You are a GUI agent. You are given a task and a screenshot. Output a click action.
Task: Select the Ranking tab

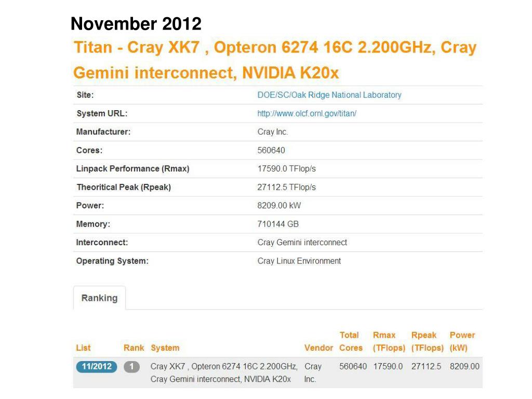[x=99, y=298]
